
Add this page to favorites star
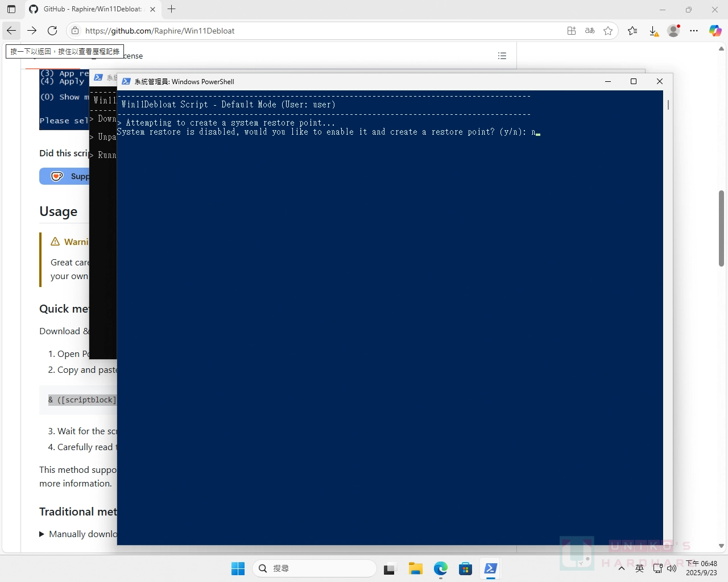click(x=608, y=31)
